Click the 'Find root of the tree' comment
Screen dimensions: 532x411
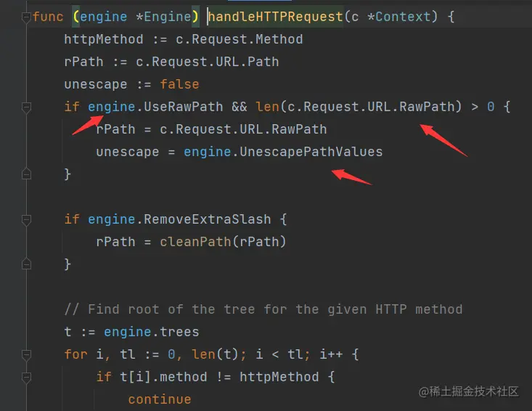263,309
